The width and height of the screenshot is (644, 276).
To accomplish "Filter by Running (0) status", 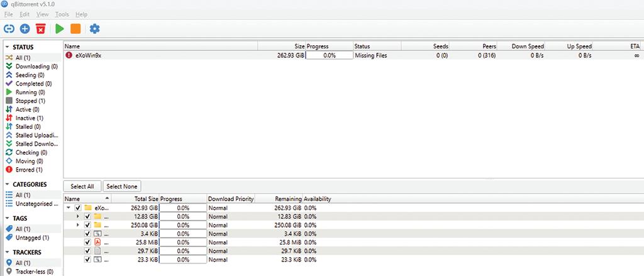I will pos(33,92).
